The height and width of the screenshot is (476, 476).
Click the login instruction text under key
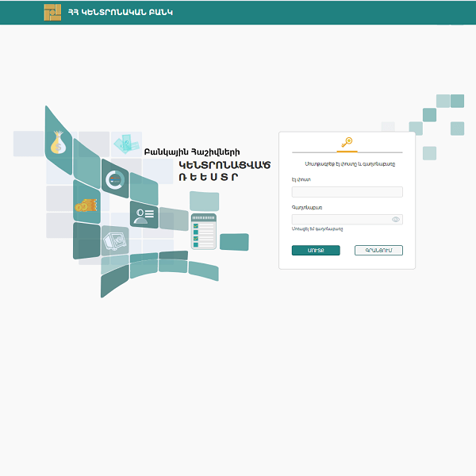347,164
